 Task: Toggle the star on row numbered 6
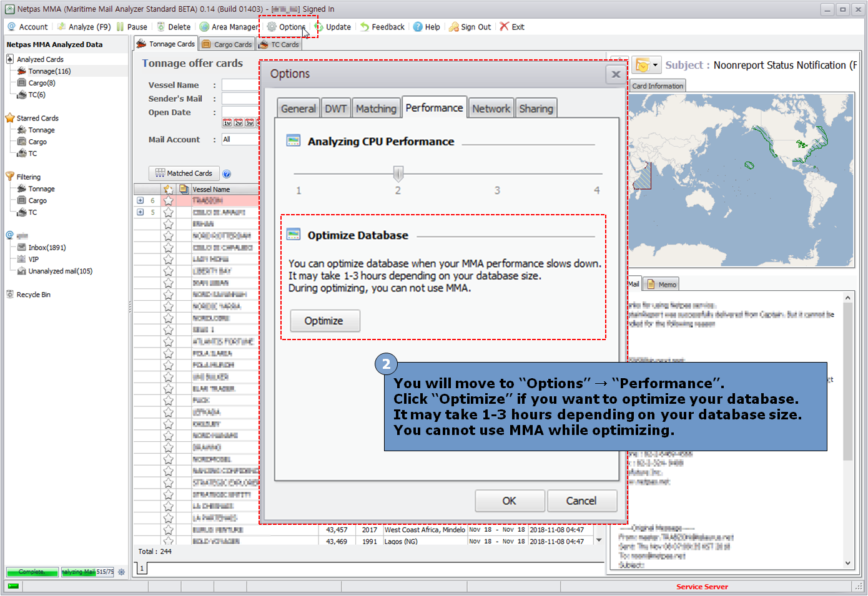pyautogui.click(x=168, y=201)
